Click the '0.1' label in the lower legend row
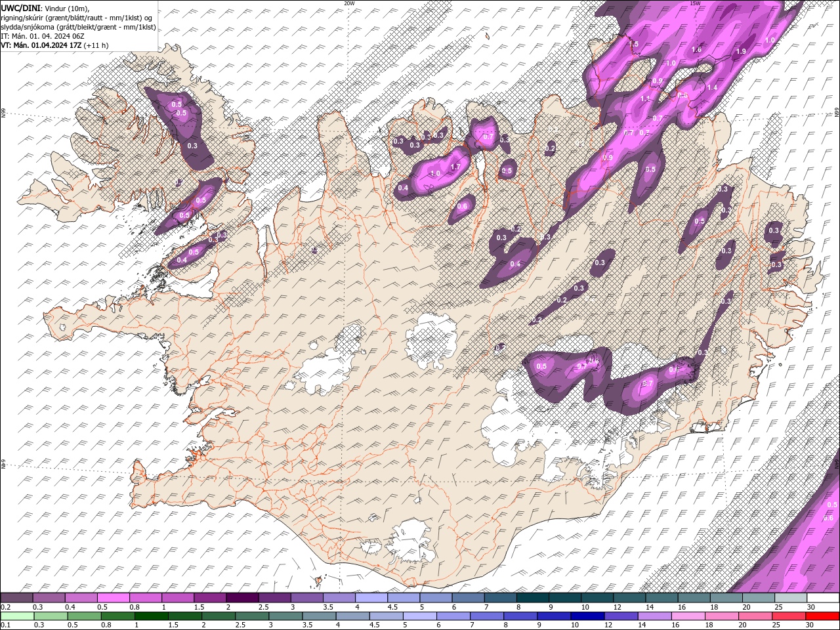 [x=6, y=625]
